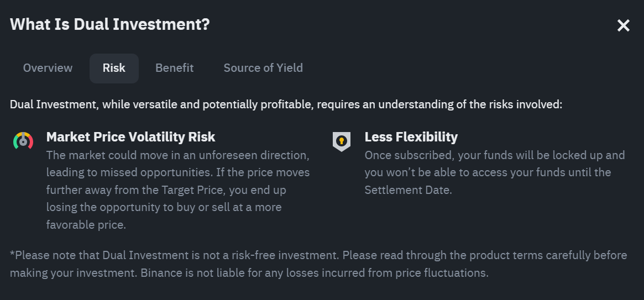Close the Dual Investment dialog
The image size is (644, 300).
(x=624, y=25)
